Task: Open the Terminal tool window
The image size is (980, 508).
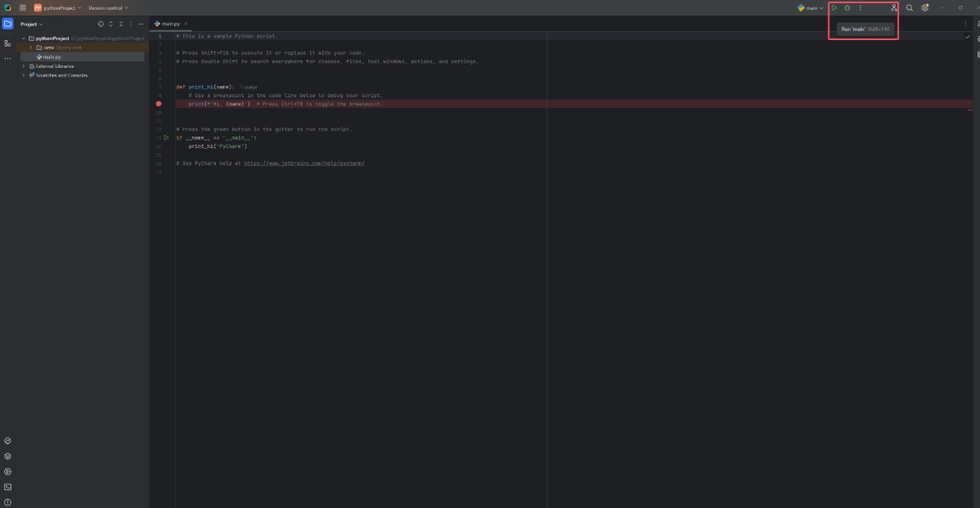Action: [x=7, y=487]
